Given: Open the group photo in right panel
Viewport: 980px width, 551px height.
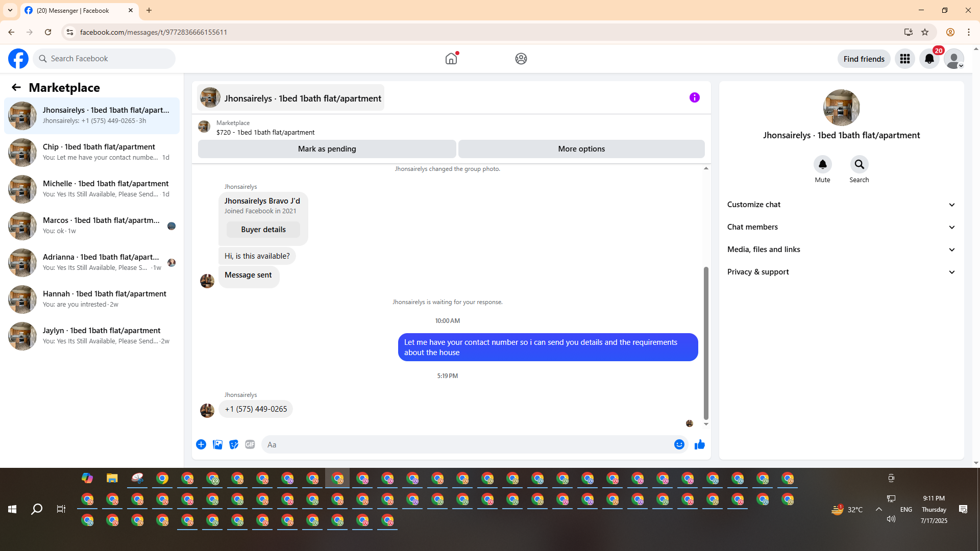Looking at the screenshot, I should point(841,108).
